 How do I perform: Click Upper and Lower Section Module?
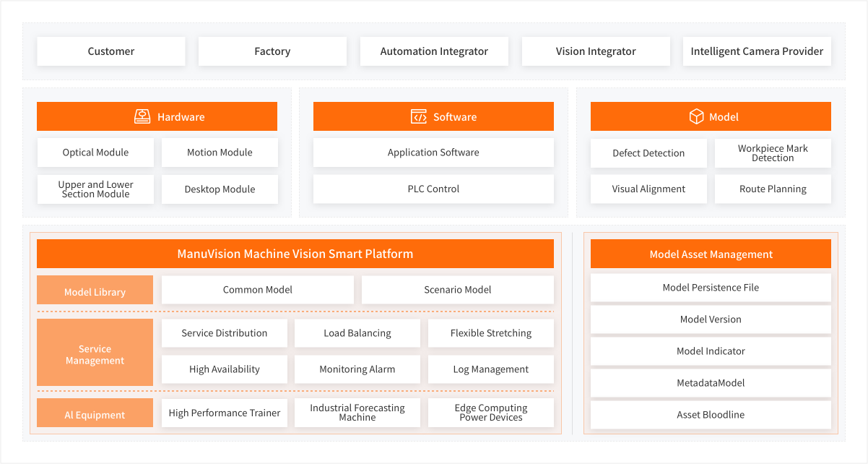click(x=95, y=189)
